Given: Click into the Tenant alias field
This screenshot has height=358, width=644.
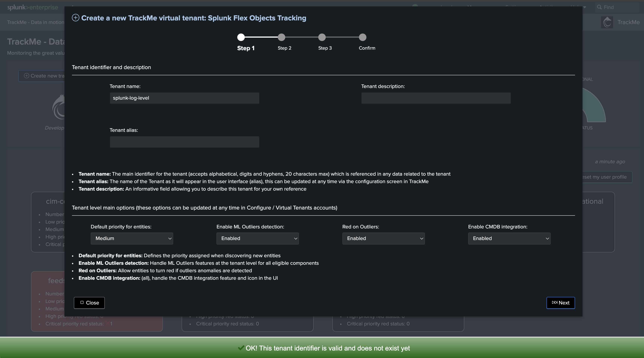Looking at the screenshot, I should pos(184,142).
